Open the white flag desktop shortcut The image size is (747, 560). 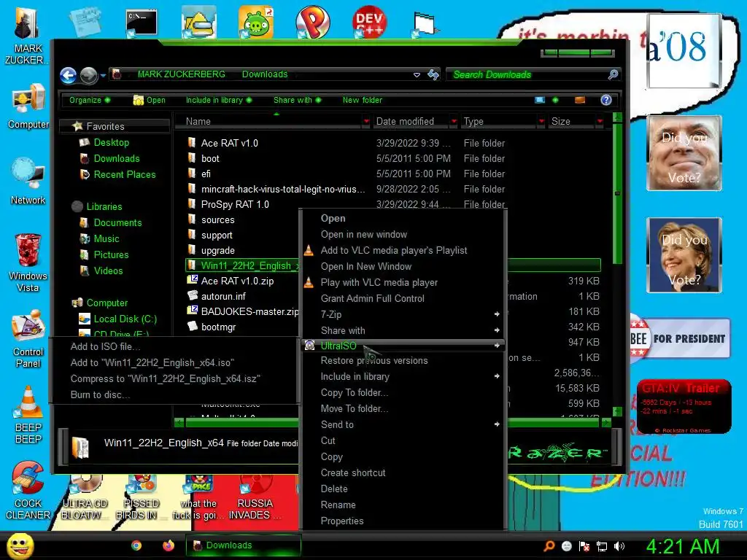(x=425, y=24)
